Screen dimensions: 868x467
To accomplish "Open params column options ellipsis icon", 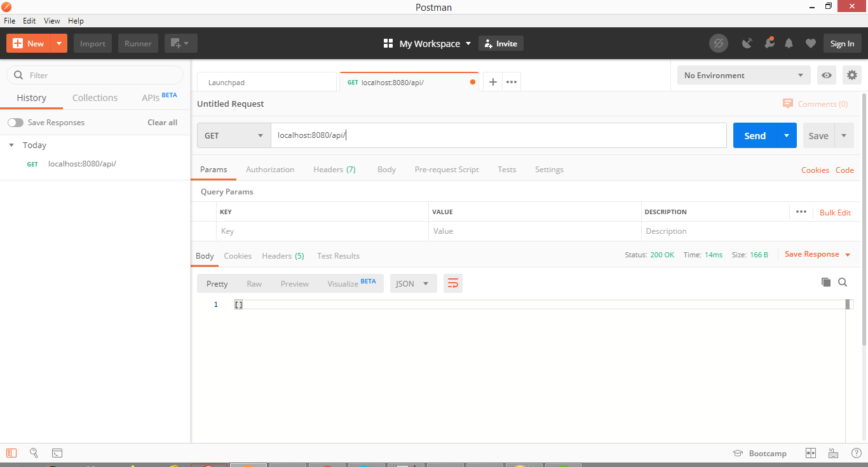I will tap(801, 212).
